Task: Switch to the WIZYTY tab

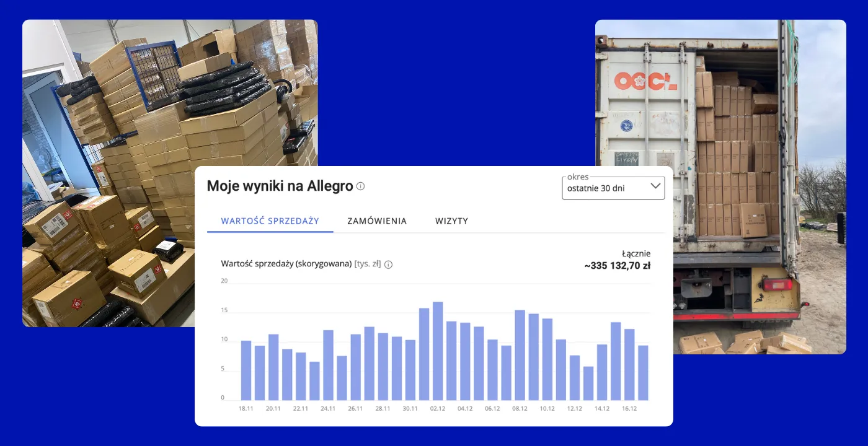Action: (x=451, y=221)
